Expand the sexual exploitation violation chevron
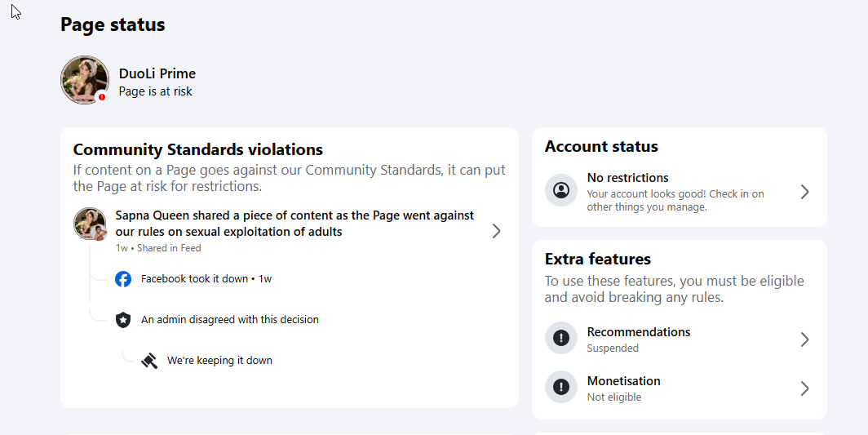 click(497, 231)
